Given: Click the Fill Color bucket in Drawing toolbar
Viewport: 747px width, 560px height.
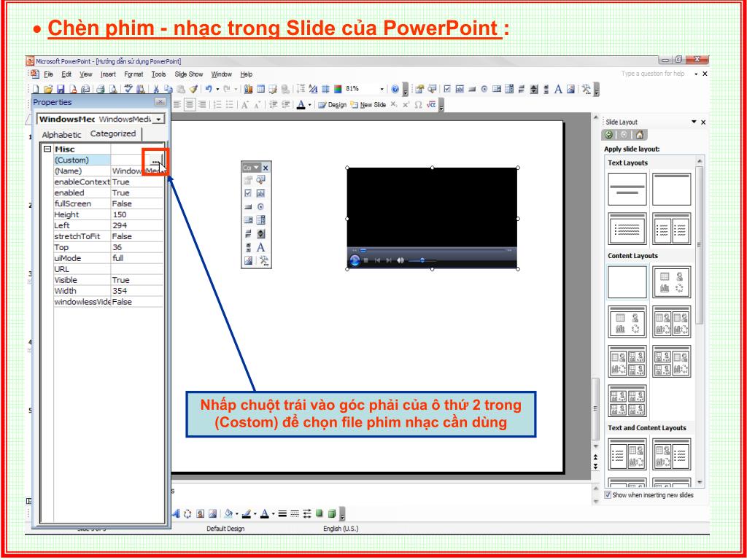Looking at the screenshot, I should point(228,514).
